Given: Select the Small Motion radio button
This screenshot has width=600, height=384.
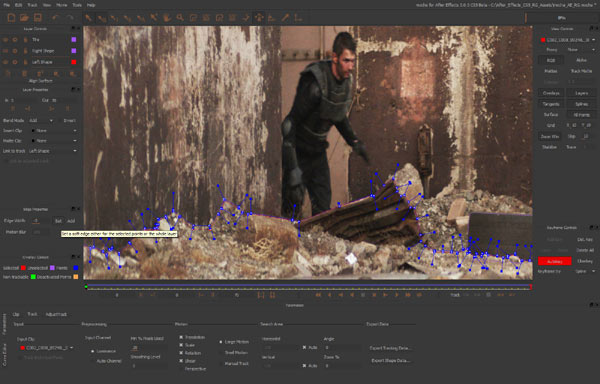Looking at the screenshot, I should (x=221, y=353).
